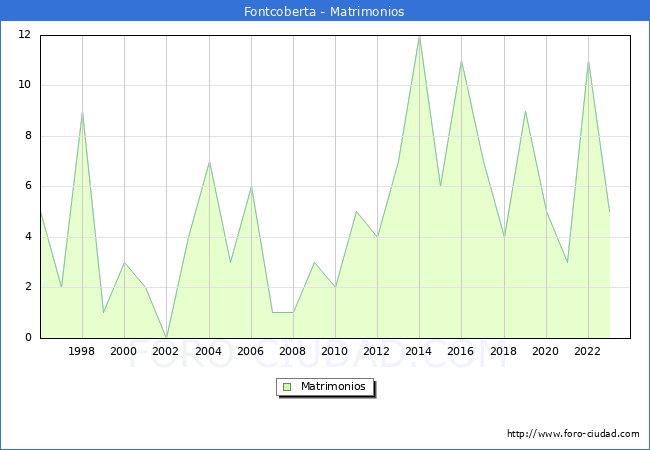Click the 2008 x-axis label

click(293, 351)
